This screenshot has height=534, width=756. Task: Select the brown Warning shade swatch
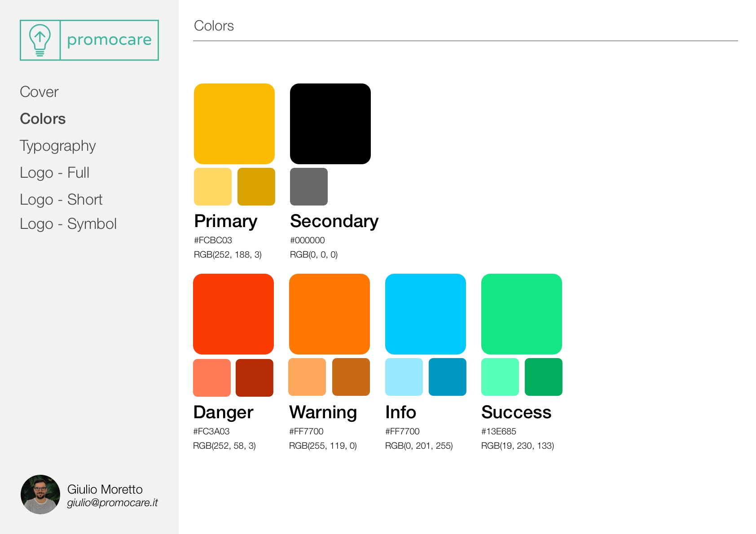[351, 377]
